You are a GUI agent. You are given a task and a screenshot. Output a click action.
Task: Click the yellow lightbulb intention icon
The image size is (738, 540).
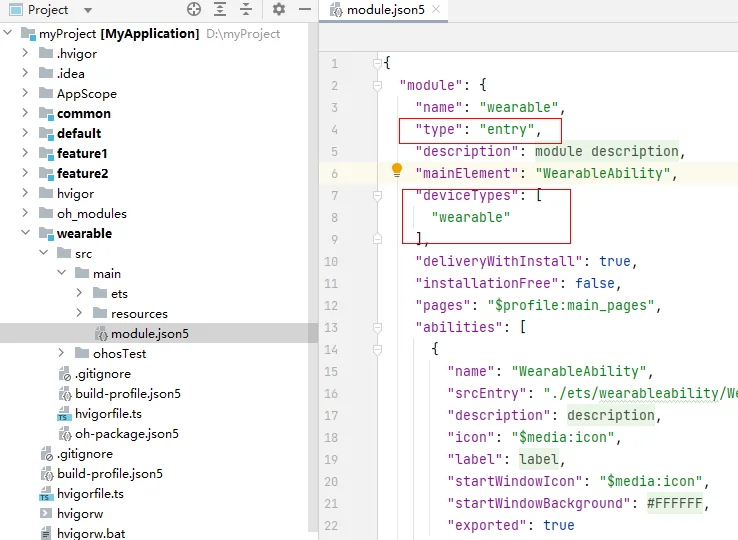tap(397, 170)
